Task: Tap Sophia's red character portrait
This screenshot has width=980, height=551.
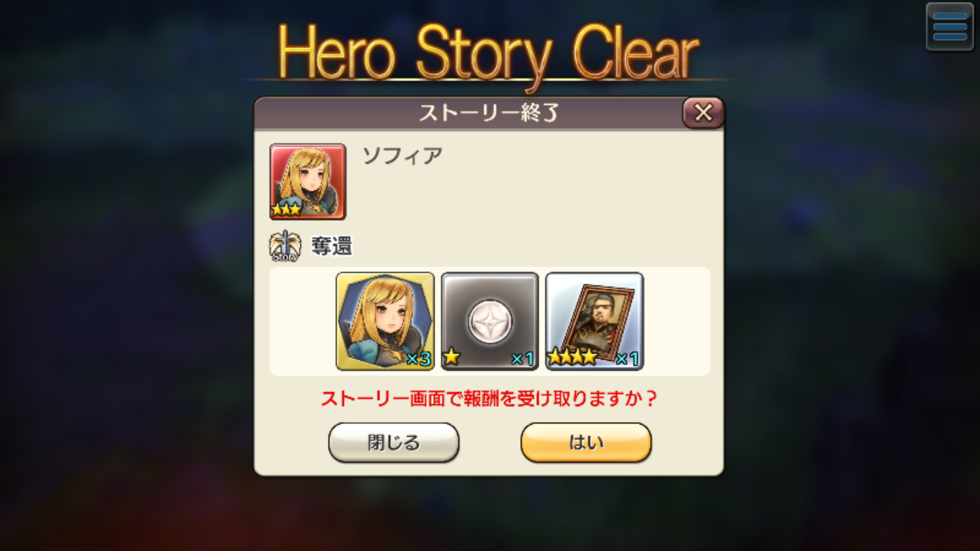Action: [x=308, y=181]
